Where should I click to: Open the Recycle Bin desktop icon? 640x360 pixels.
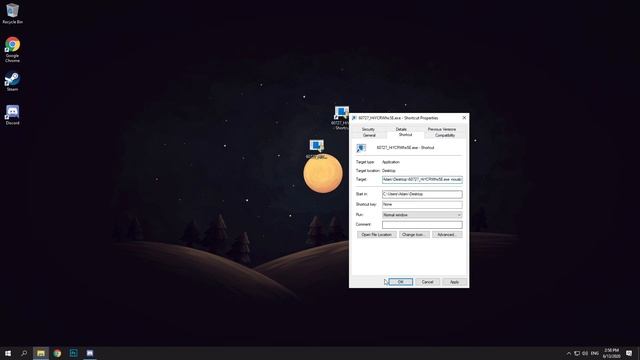(12, 13)
